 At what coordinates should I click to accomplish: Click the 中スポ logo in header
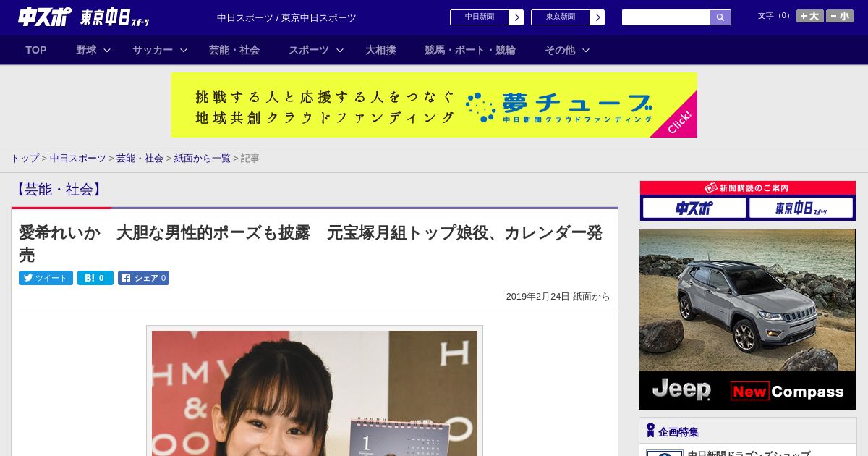pos(45,17)
